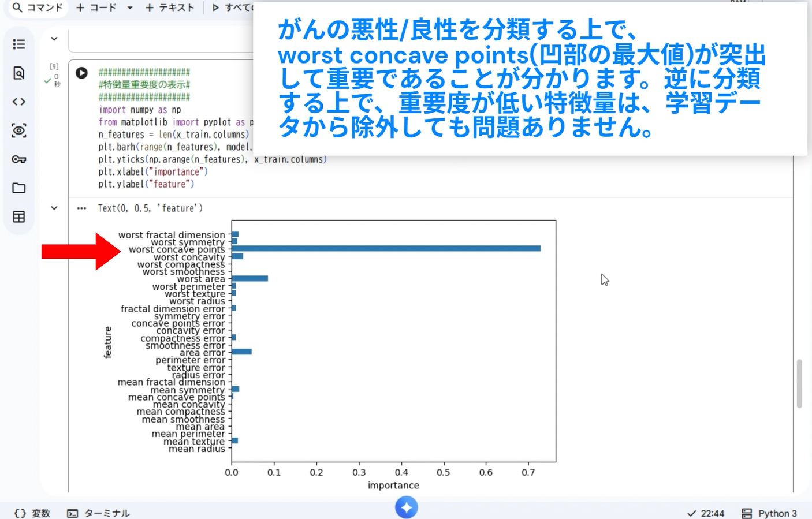Open the dropdown next to add code
This screenshot has height=519, width=812.
[x=130, y=8]
